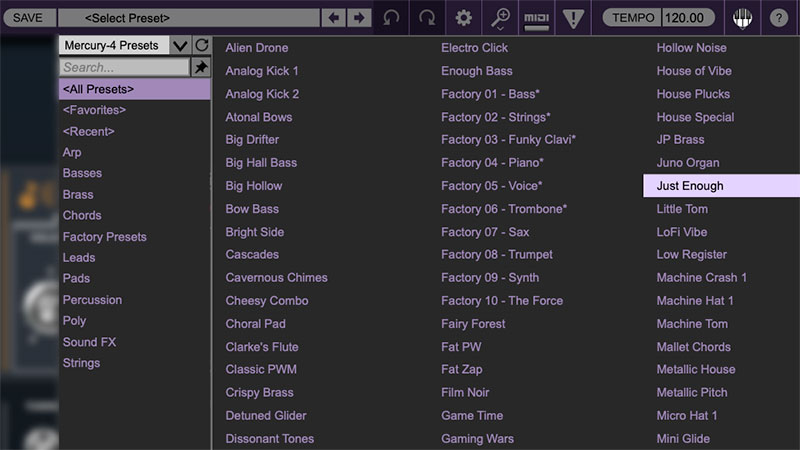
Task: Click the keyboard logo icon
Action: coord(742,18)
